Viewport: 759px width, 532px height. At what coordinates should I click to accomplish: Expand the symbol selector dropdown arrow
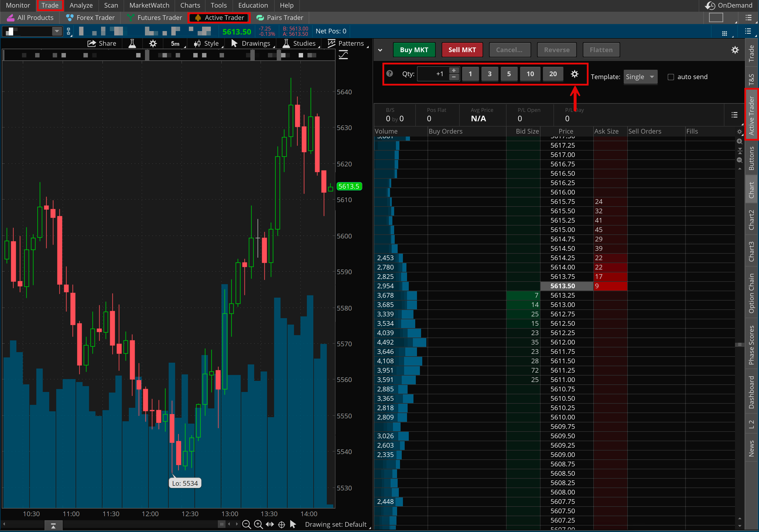click(x=57, y=31)
